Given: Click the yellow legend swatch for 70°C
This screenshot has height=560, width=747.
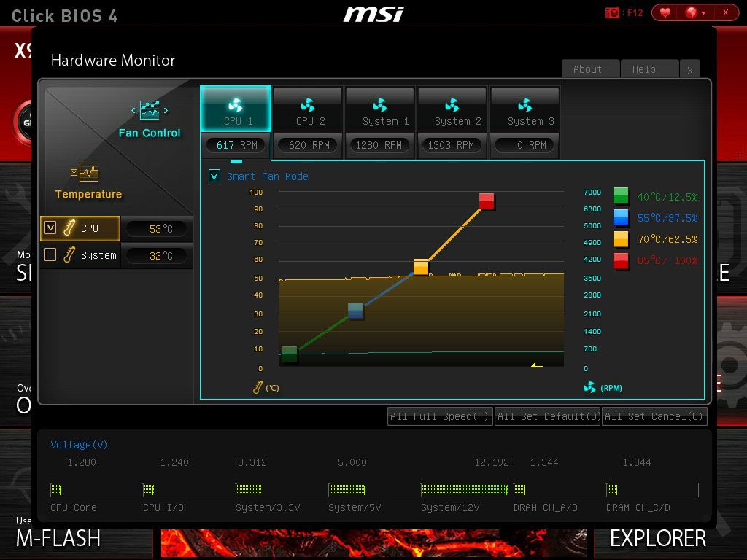Looking at the screenshot, I should pos(621,238).
